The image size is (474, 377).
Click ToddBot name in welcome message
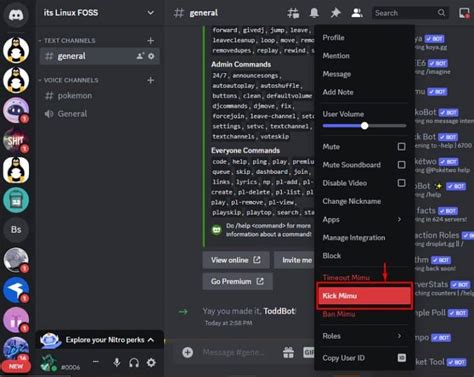point(279,311)
